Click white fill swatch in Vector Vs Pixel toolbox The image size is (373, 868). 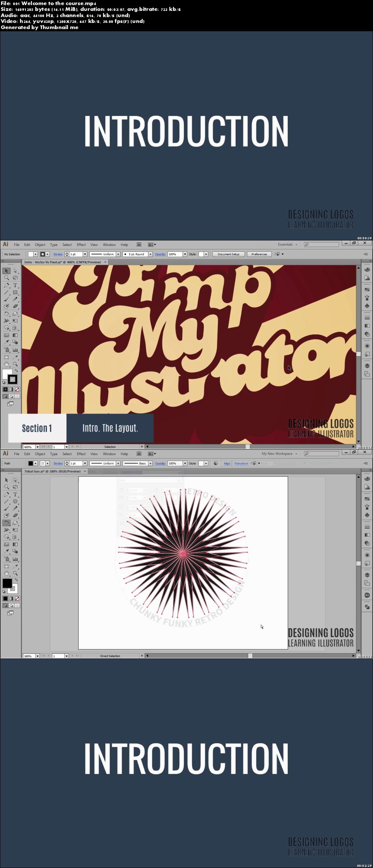pos(7,374)
